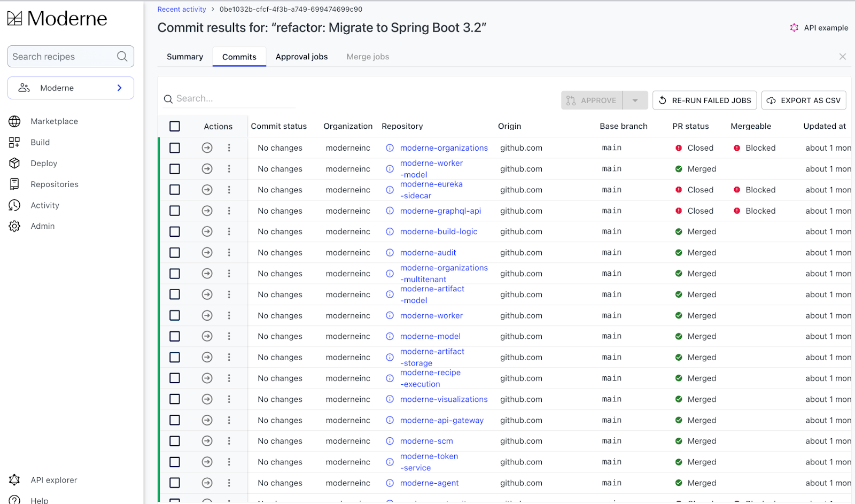
Task: Click the Moderne logo
Action: (x=57, y=19)
